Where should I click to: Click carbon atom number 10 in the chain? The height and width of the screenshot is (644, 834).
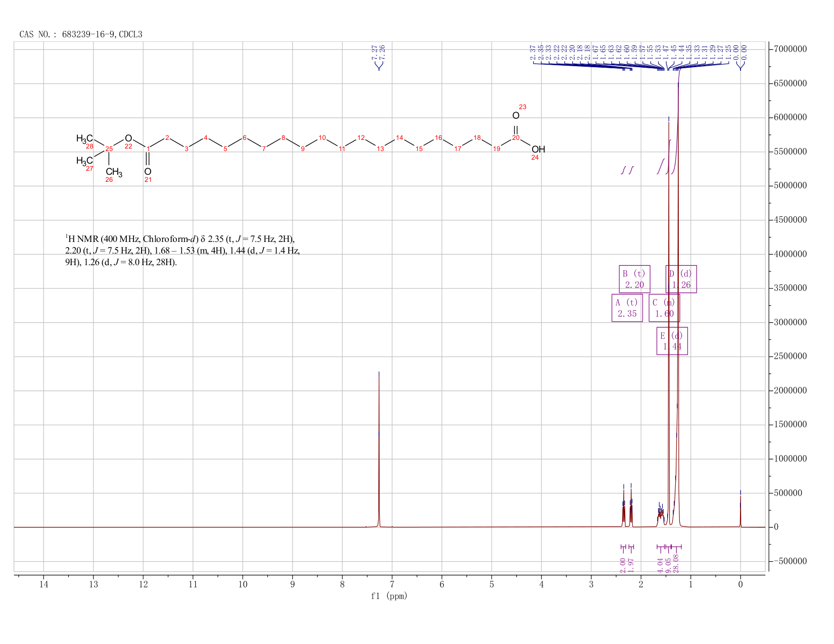click(322, 137)
